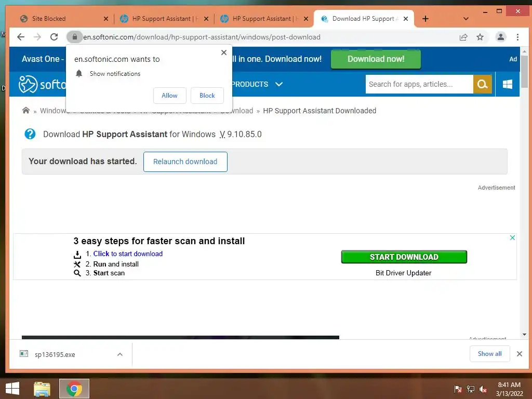Click the scrollbar down arrow
This screenshot has height=399, width=532.
point(524,335)
